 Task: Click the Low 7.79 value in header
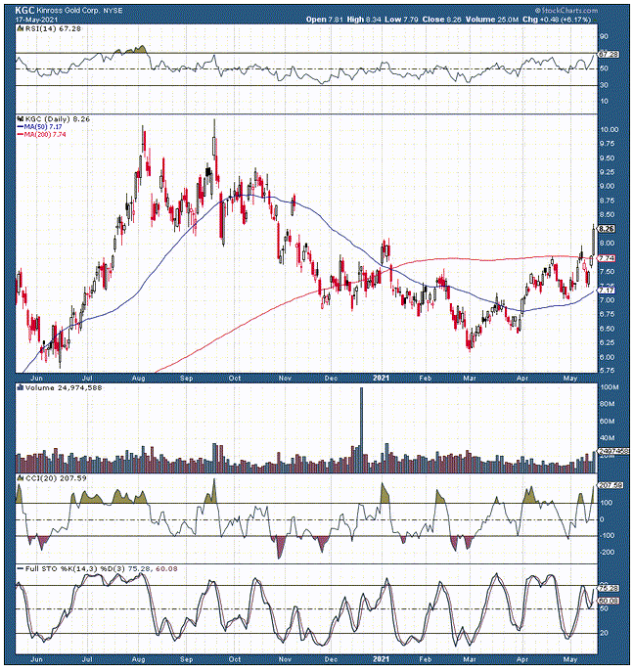(401, 20)
